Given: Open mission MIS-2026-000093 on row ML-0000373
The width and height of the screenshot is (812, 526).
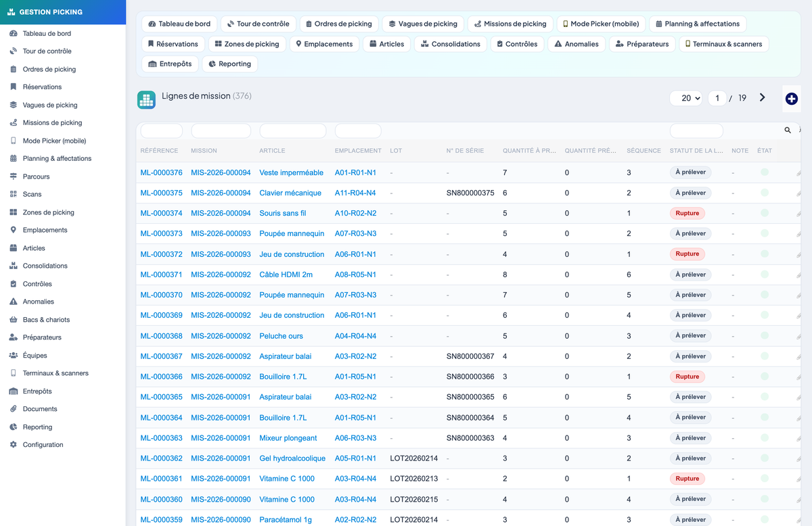Looking at the screenshot, I should [x=221, y=234].
